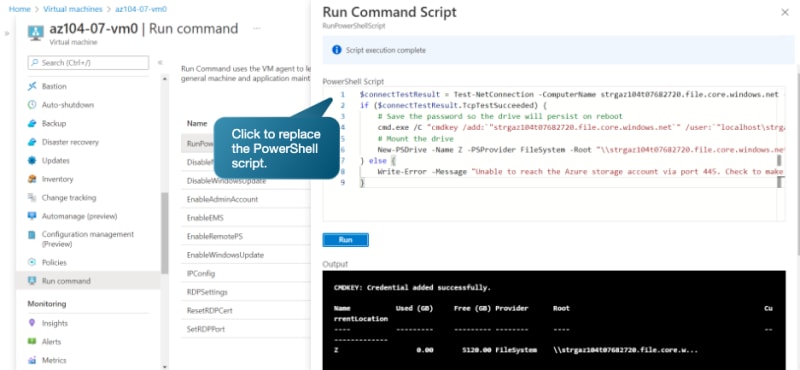Select EnableAdminAccount command row
The height and width of the screenshot is (370, 800).
(246, 199)
